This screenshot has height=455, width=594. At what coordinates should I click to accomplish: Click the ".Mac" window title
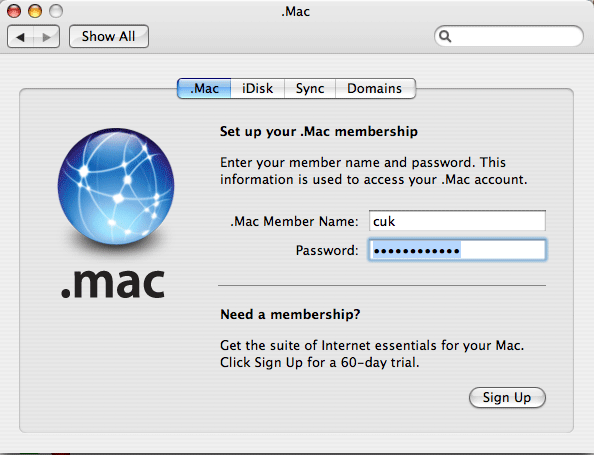[295, 12]
